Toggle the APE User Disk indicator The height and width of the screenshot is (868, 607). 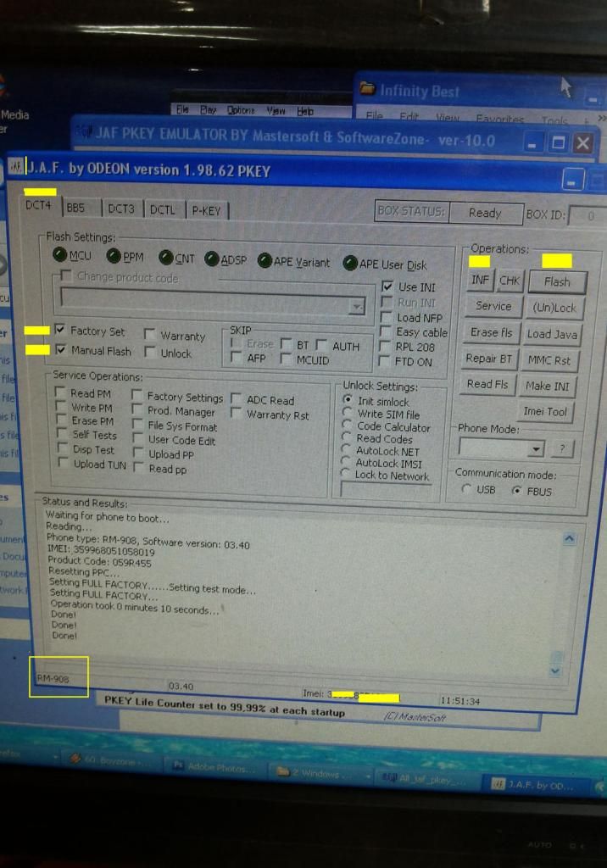tap(349, 264)
